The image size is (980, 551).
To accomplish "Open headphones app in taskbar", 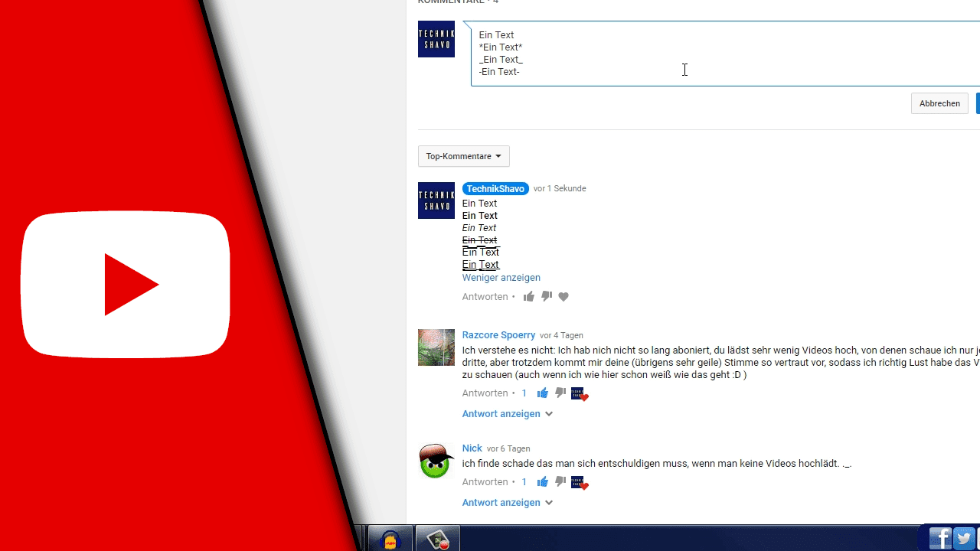I will [390, 539].
